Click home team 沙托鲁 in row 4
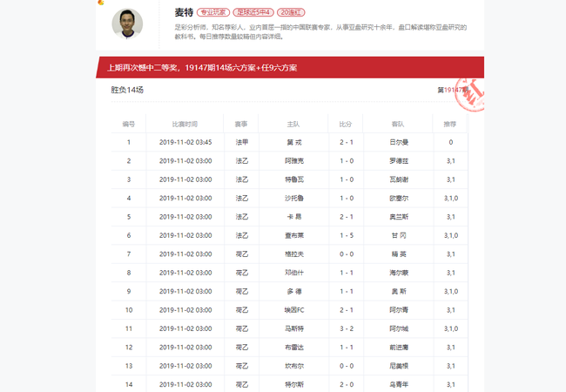The width and height of the screenshot is (566, 392). (294, 198)
